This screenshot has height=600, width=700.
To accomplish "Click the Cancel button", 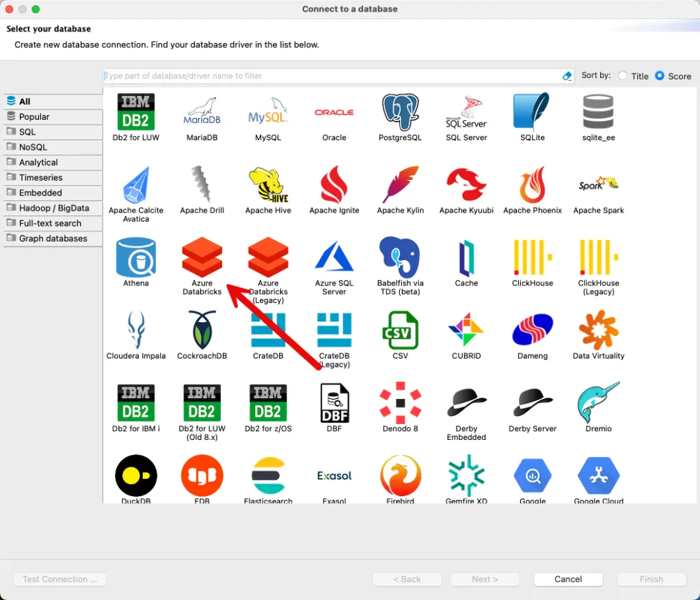I will point(568,579).
